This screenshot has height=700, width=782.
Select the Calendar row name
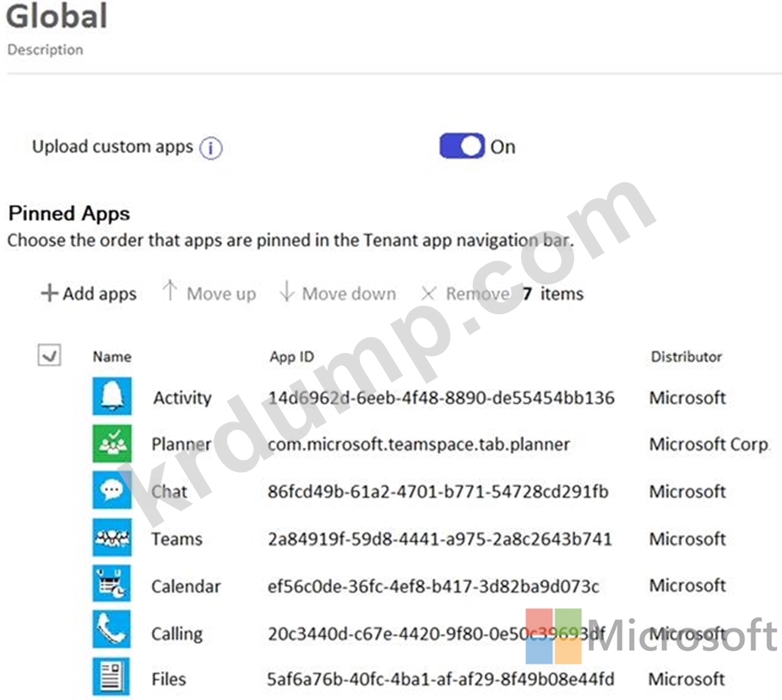pos(186,586)
